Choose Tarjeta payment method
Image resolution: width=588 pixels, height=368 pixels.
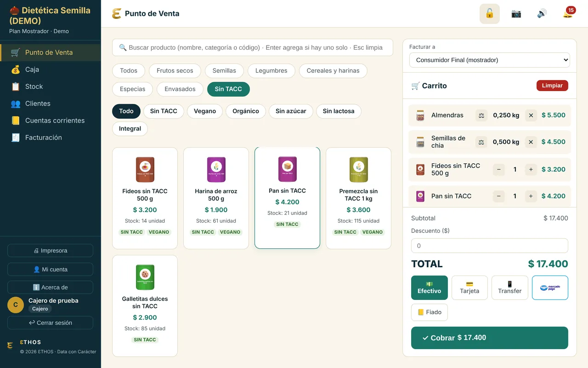click(469, 288)
